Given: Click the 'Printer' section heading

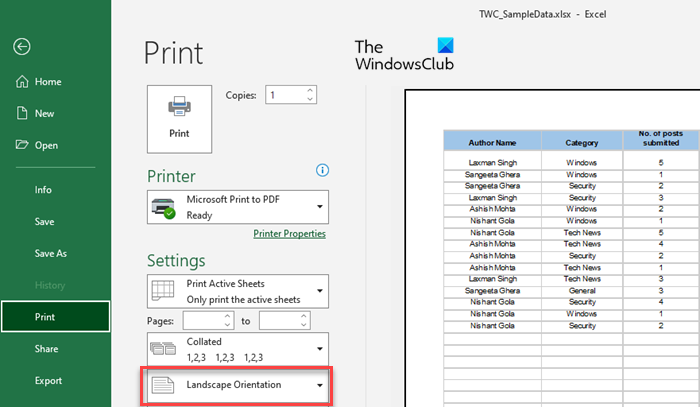Looking at the screenshot, I should click(171, 176).
